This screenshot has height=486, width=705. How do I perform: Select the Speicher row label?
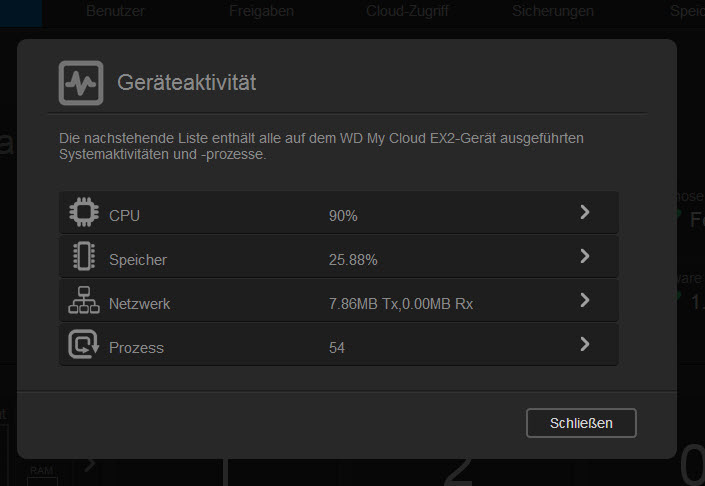coord(138,260)
